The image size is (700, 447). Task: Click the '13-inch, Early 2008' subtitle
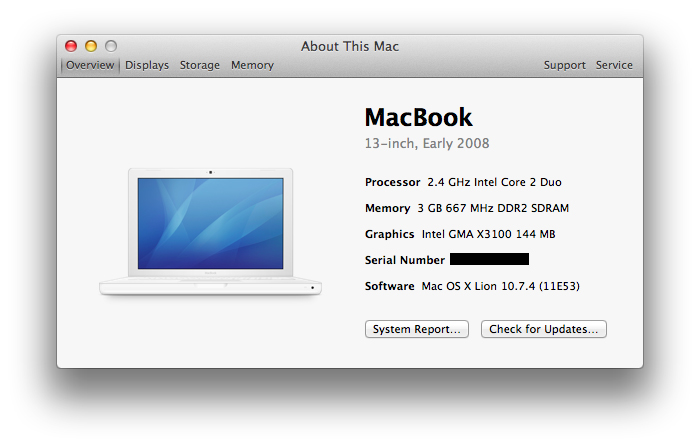coord(427,143)
